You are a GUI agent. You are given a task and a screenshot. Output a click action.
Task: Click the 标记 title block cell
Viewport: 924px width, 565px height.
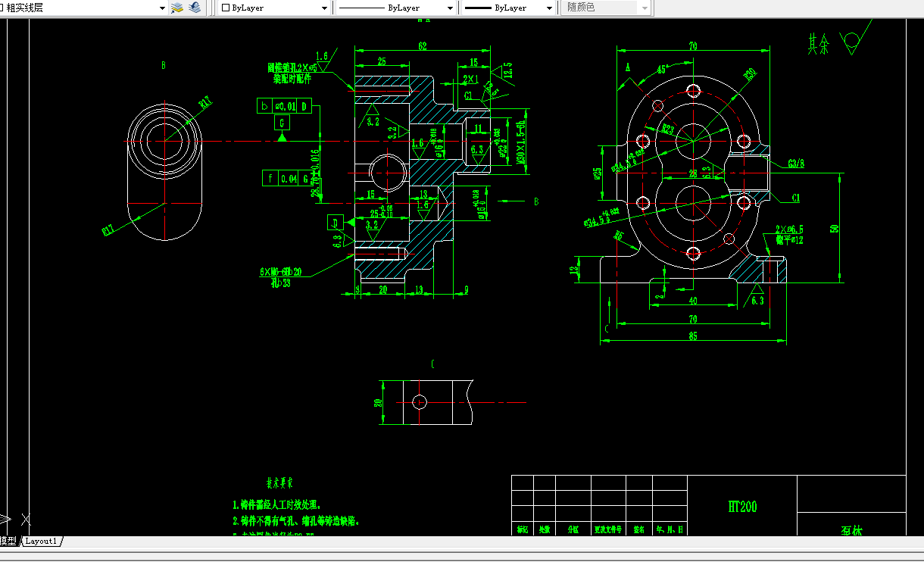(523, 529)
